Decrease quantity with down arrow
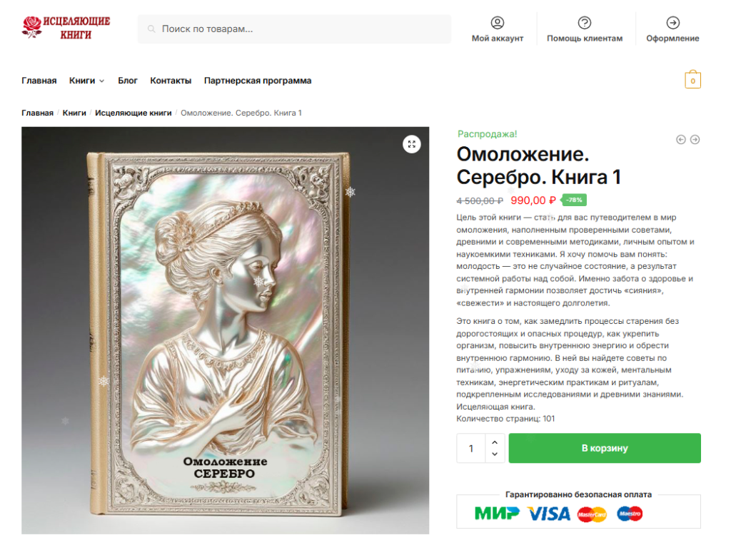The height and width of the screenshot is (560, 731). 495,454
